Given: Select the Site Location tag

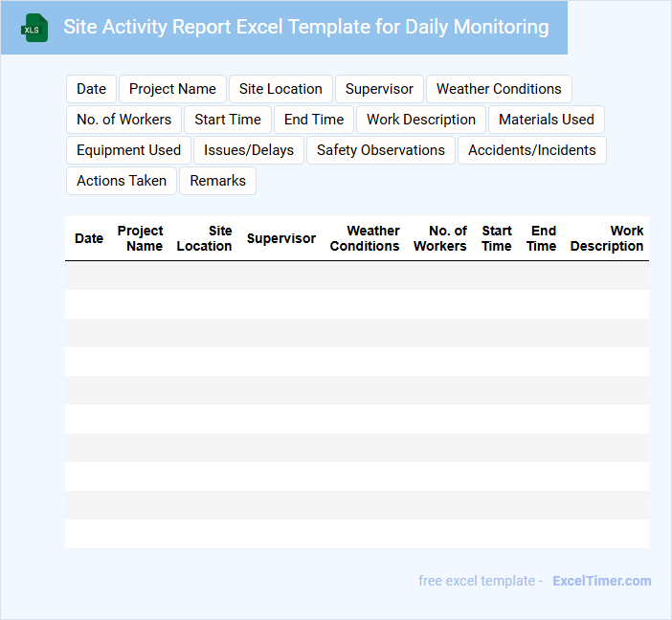Looking at the screenshot, I should point(280,89).
